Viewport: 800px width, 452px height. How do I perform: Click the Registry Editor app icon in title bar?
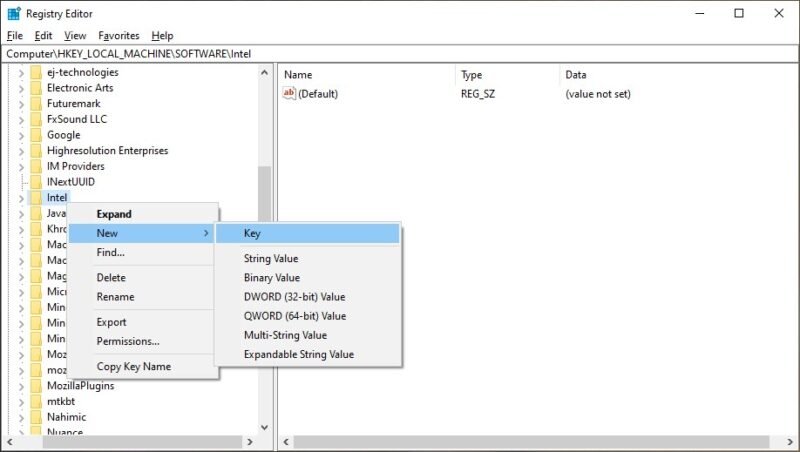(x=14, y=14)
